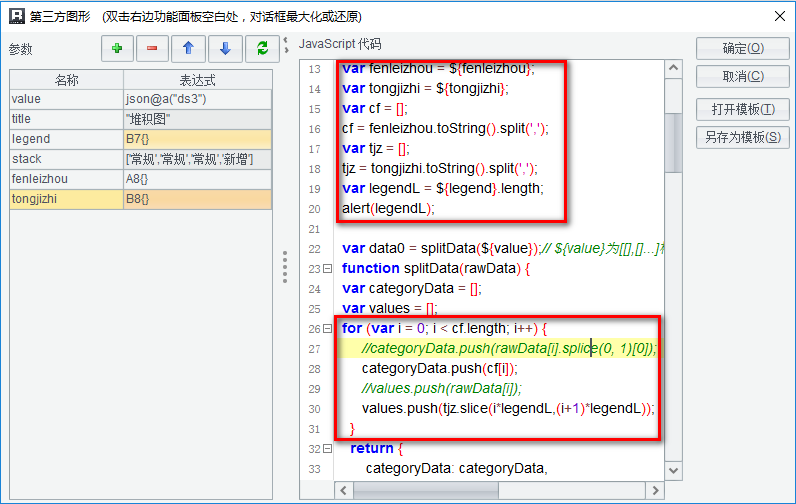
Task: Click the horizontal scrollbar thumb in code editor
Action: (426, 490)
